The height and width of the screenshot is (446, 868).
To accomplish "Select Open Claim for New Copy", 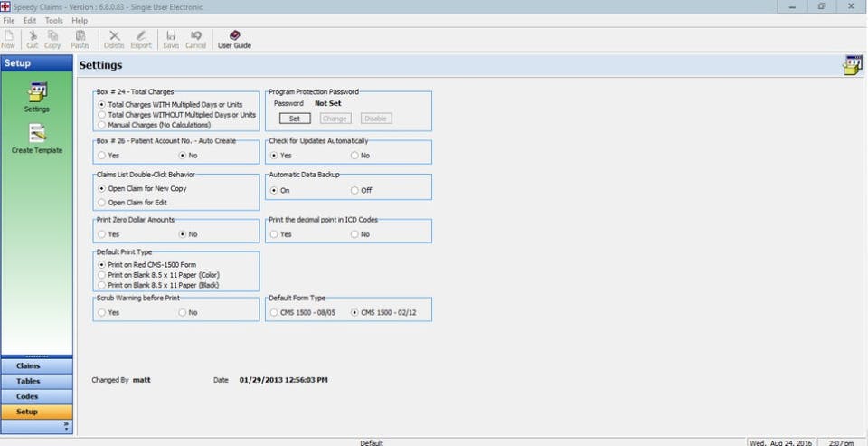I will point(101,188).
